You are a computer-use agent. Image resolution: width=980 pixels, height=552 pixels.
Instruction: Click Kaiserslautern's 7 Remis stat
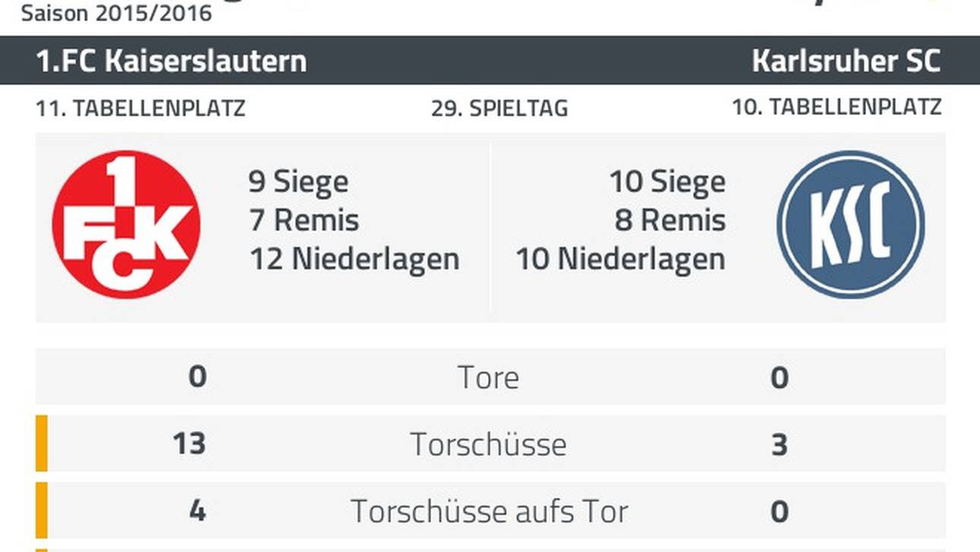pos(304,220)
